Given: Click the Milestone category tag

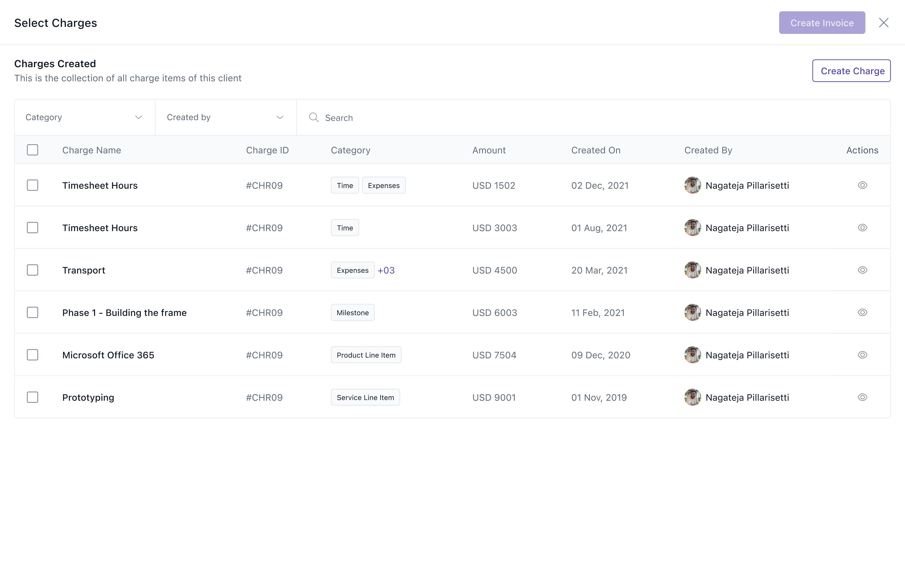Looking at the screenshot, I should [353, 312].
